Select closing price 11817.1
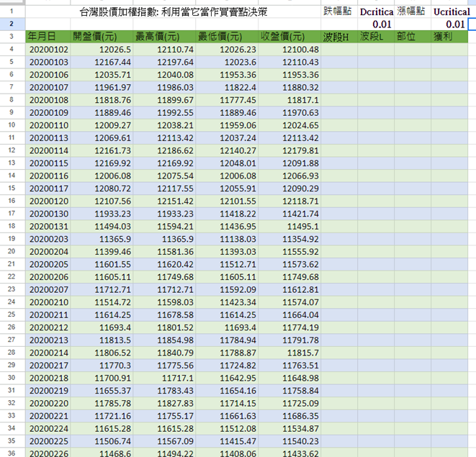476x457 pixels. point(289,100)
